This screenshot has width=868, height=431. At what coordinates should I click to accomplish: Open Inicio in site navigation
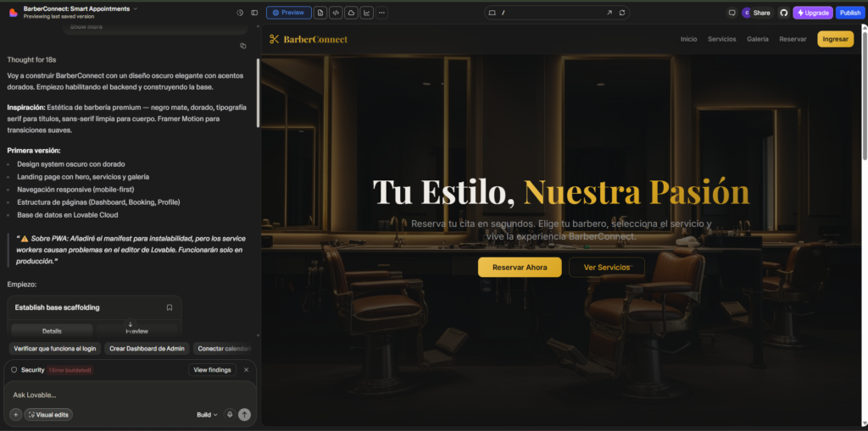[688, 39]
